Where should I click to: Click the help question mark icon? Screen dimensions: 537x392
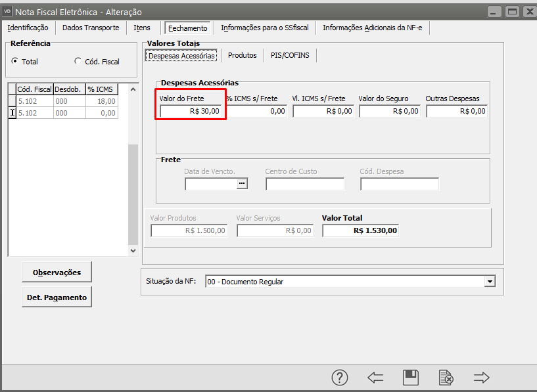339,378
